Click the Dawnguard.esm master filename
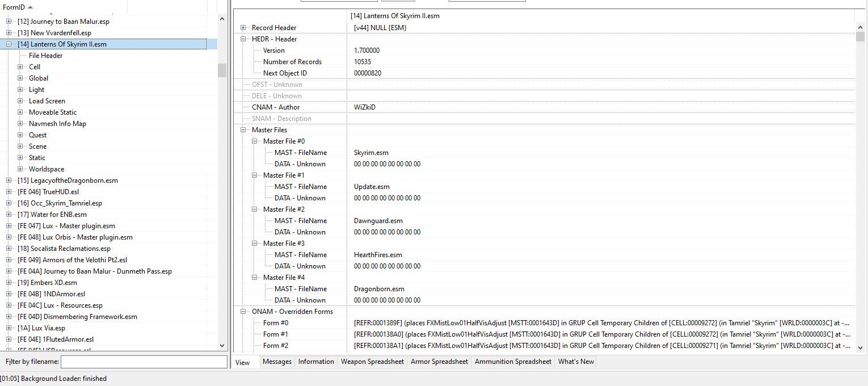868x386 pixels. [378, 221]
